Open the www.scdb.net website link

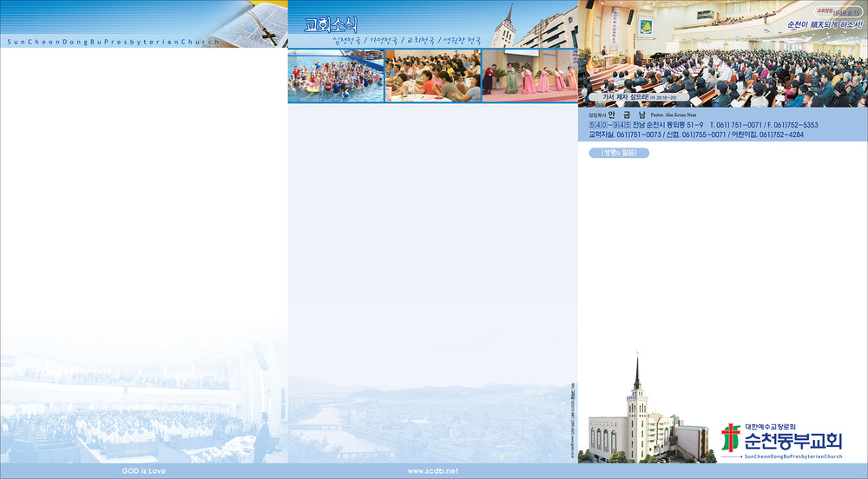(432, 470)
